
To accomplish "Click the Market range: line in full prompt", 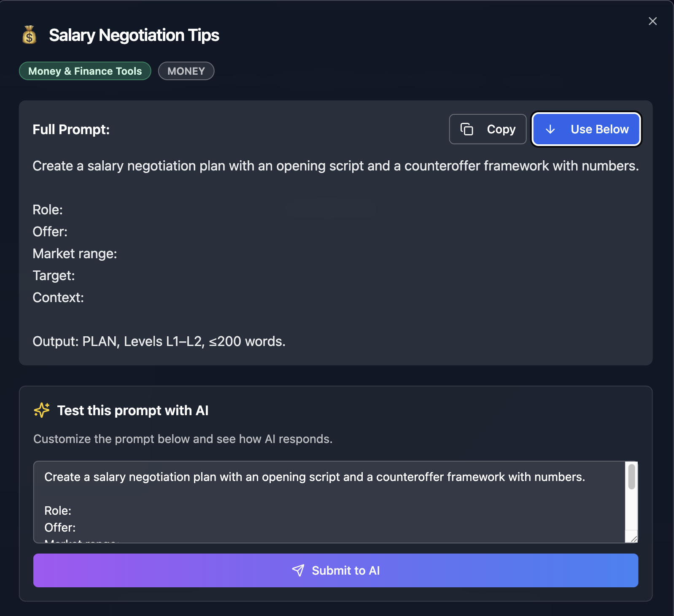I will coord(75,254).
